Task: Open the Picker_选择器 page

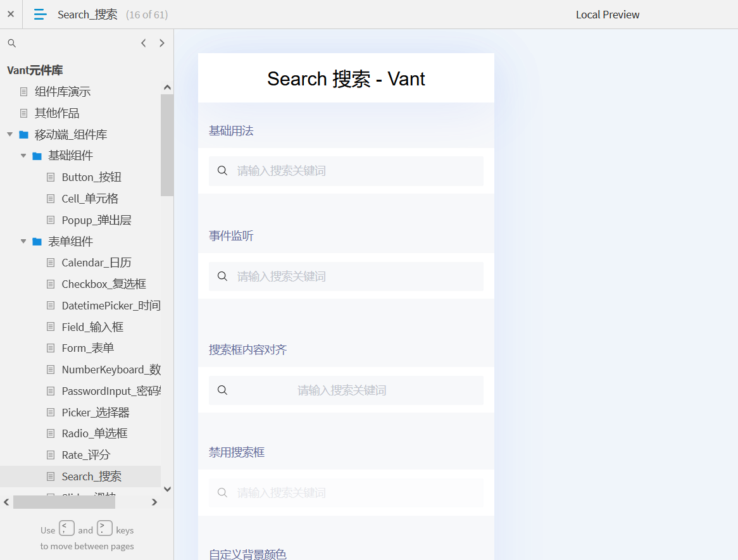Action: [96, 413]
